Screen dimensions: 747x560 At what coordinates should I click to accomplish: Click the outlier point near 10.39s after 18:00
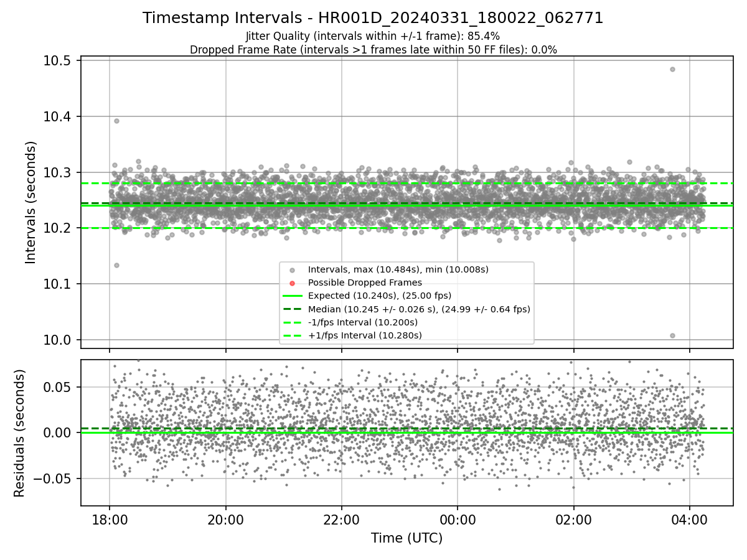tap(116, 121)
